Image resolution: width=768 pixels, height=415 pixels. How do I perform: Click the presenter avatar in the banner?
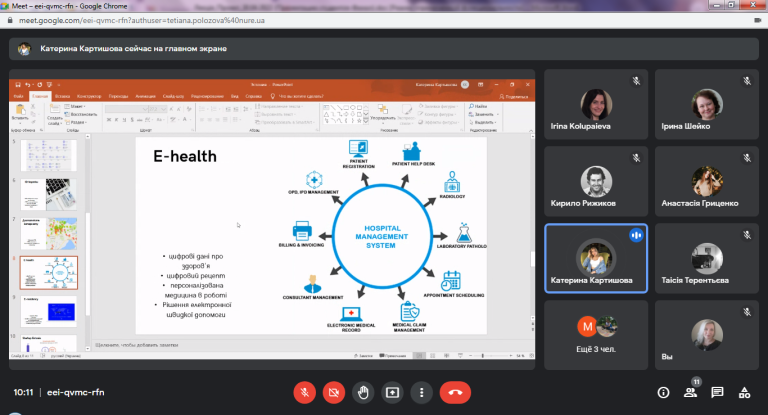(24, 49)
